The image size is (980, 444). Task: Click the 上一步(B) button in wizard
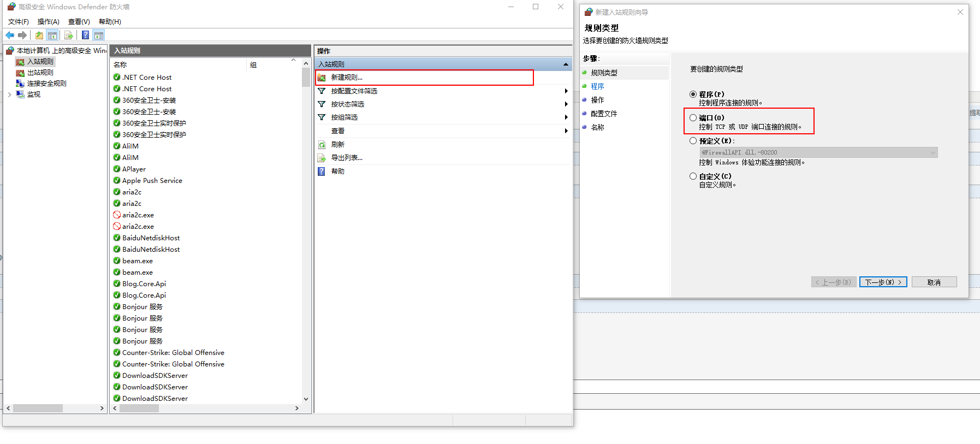click(x=834, y=282)
